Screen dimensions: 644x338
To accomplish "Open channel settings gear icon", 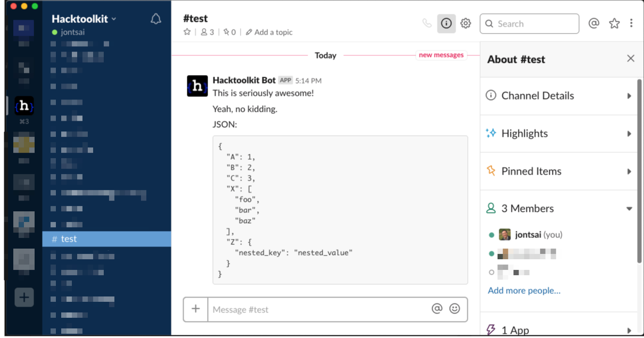I will coord(466,23).
